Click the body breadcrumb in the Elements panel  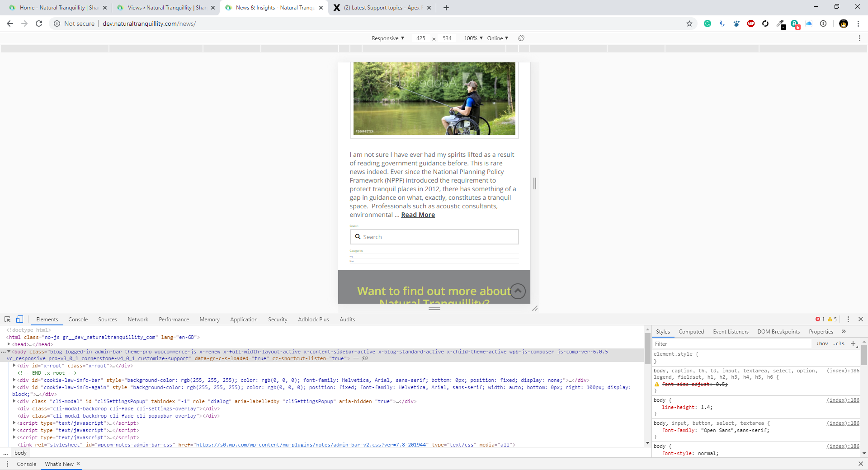pyautogui.click(x=20, y=453)
